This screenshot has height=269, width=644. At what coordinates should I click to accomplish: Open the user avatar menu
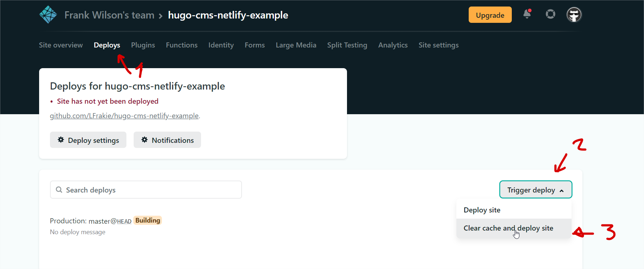(574, 15)
